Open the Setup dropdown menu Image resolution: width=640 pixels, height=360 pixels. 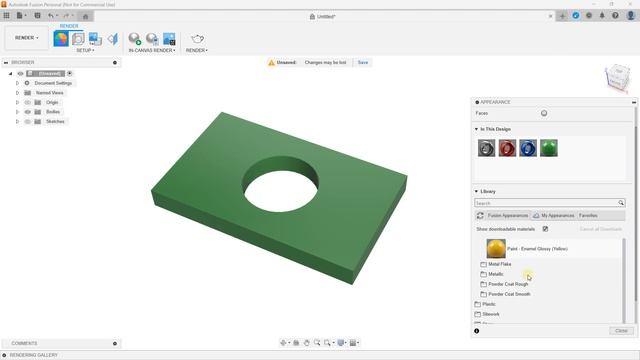tap(85, 50)
